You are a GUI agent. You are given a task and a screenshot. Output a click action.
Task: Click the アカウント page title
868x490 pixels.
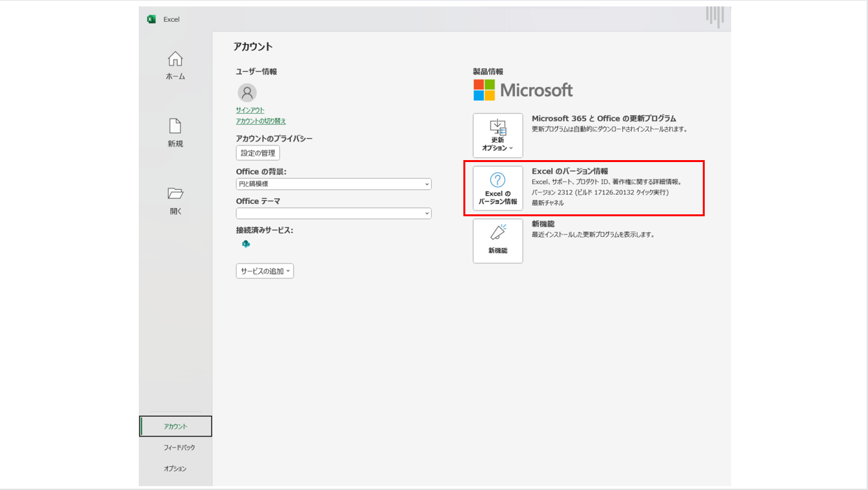[x=253, y=46]
